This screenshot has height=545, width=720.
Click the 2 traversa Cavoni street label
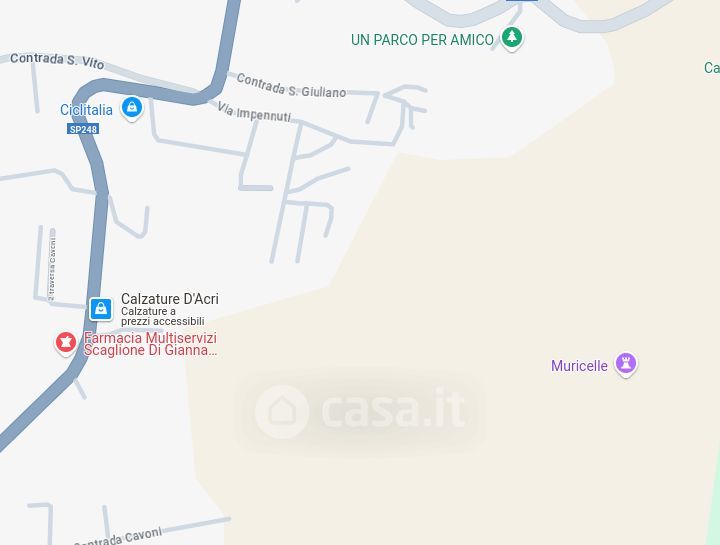click(x=52, y=268)
